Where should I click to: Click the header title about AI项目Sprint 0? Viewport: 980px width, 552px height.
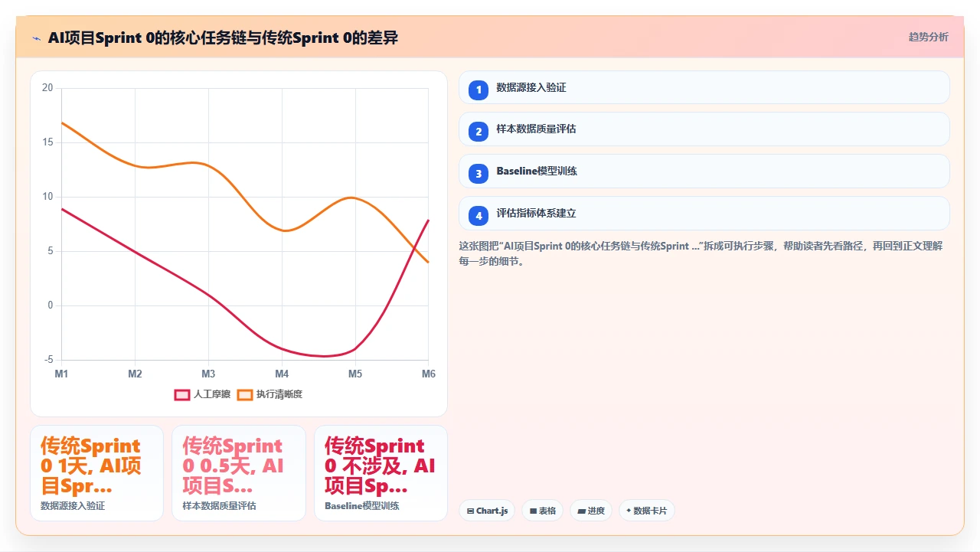click(223, 38)
